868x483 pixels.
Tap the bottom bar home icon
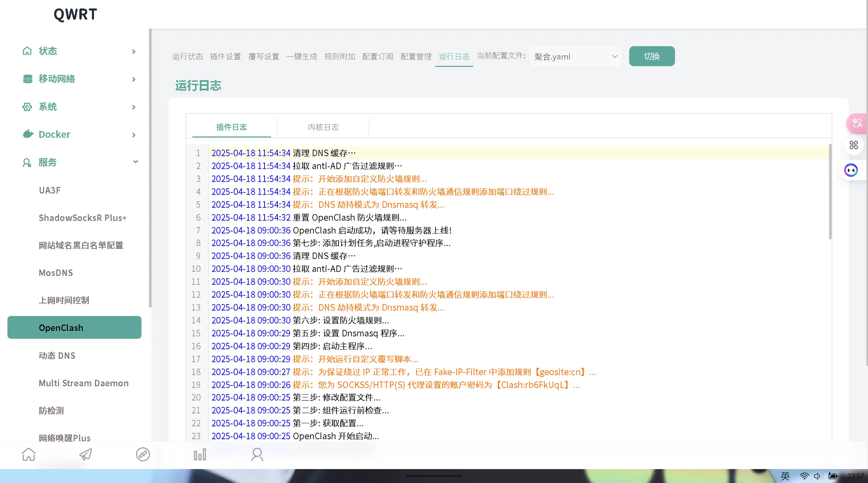[28, 455]
